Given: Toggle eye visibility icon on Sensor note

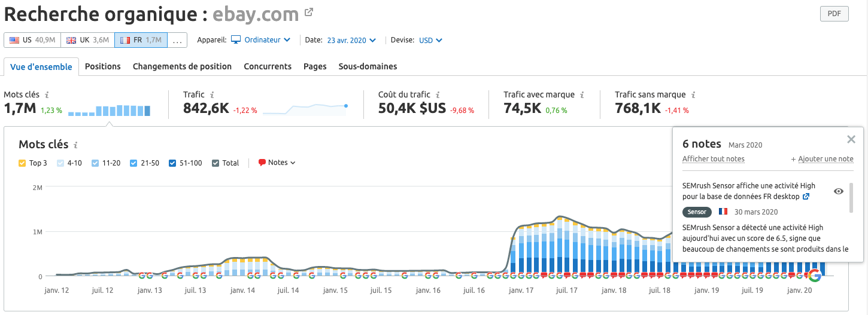Looking at the screenshot, I should point(839,191).
